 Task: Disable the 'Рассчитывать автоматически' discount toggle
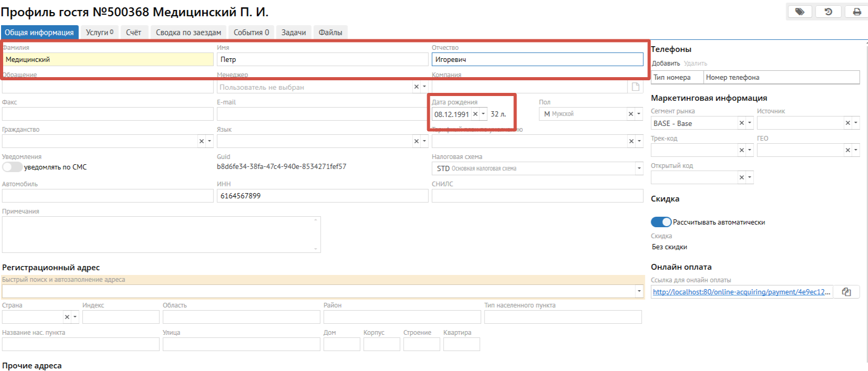[661, 222]
